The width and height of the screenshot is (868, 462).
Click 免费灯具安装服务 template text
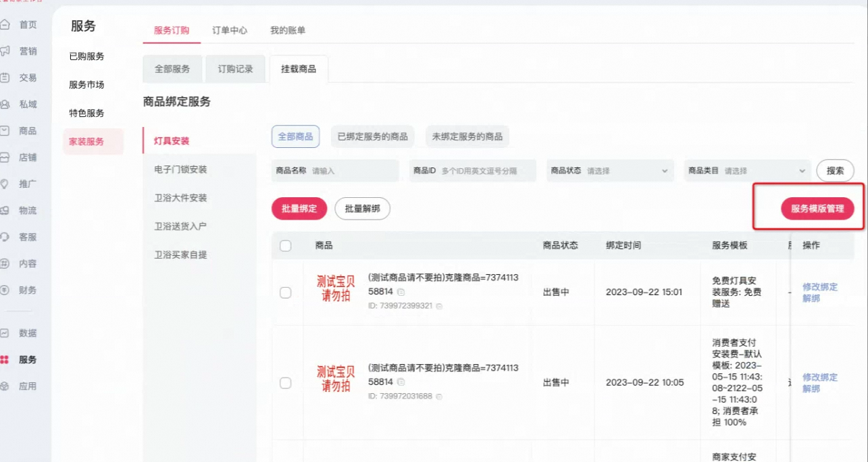pyautogui.click(x=737, y=292)
